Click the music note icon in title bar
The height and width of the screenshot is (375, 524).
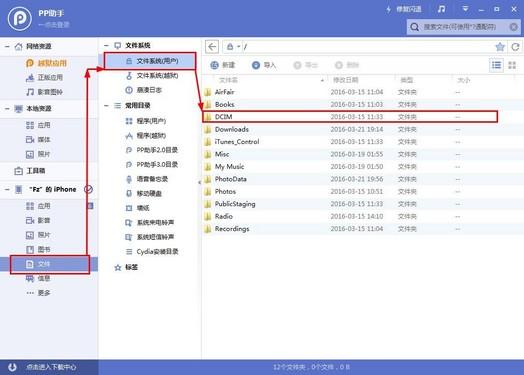pyautogui.click(x=441, y=9)
